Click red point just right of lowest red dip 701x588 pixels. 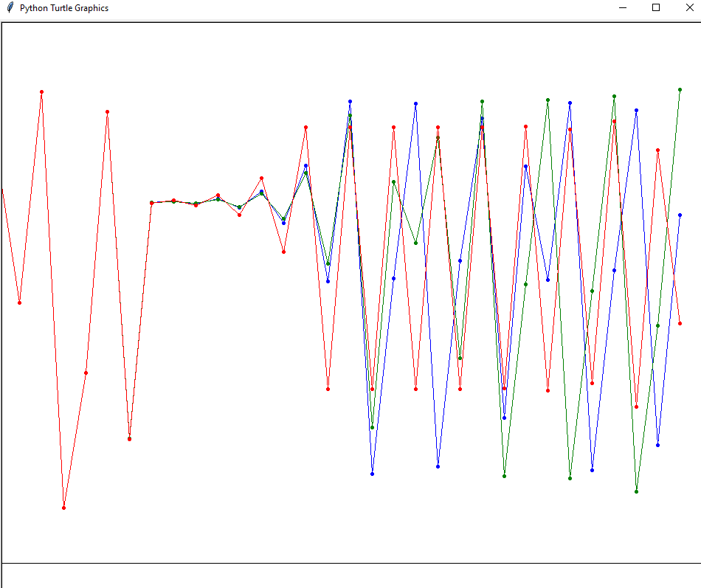[86, 373]
